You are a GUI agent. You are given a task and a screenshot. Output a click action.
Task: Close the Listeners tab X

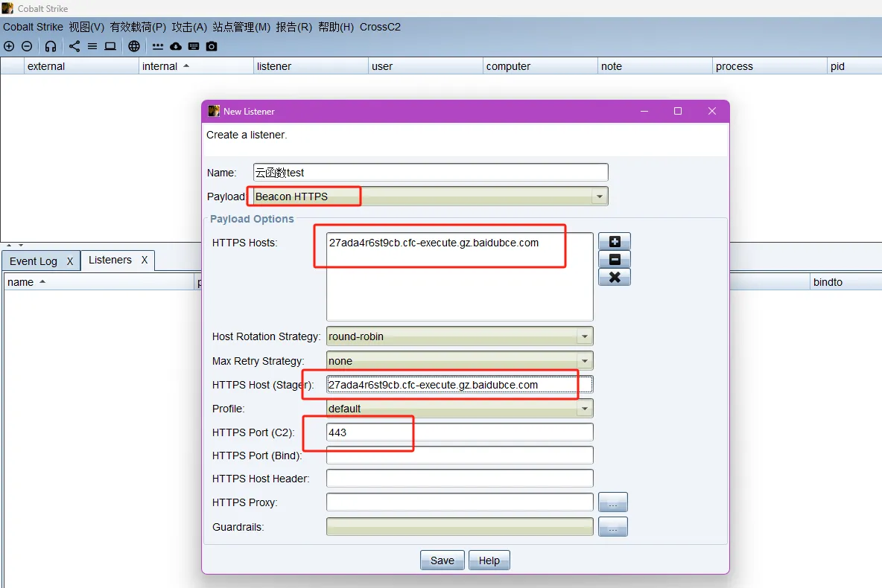point(145,260)
